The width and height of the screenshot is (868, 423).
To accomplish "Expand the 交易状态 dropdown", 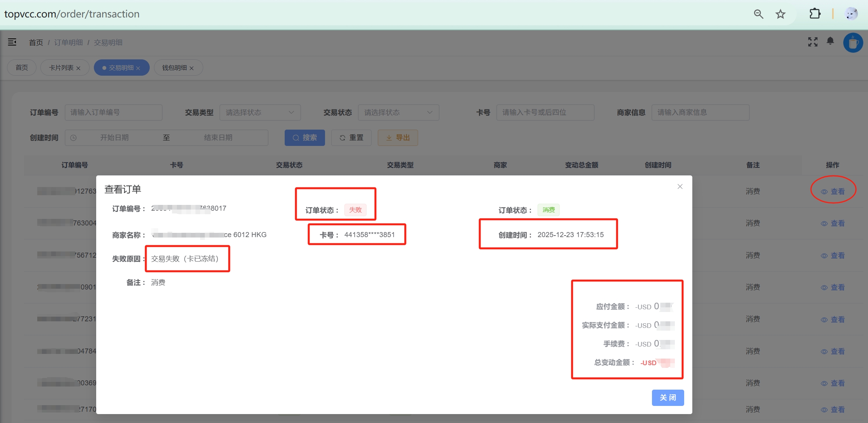I will [x=398, y=113].
